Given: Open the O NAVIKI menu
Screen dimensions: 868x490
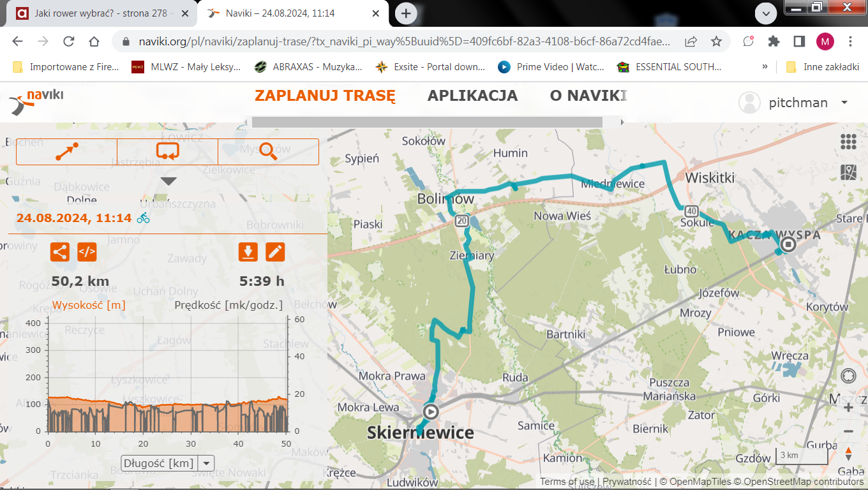Looking at the screenshot, I should pyautogui.click(x=588, y=96).
